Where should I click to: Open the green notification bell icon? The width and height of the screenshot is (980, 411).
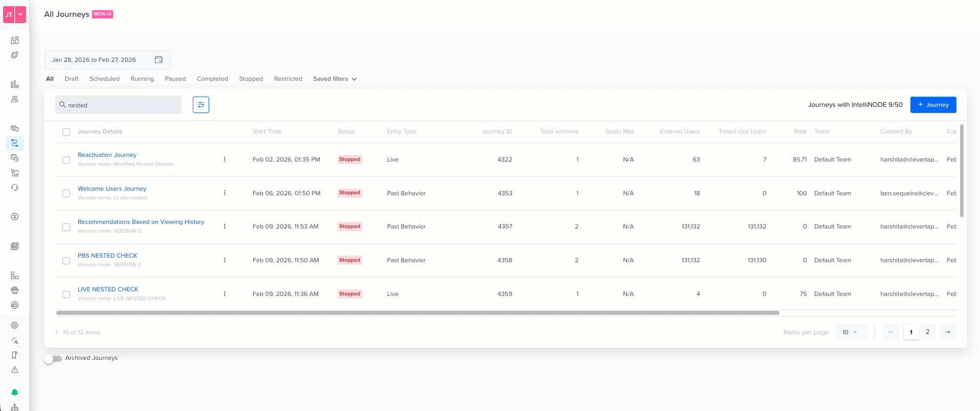point(15,393)
